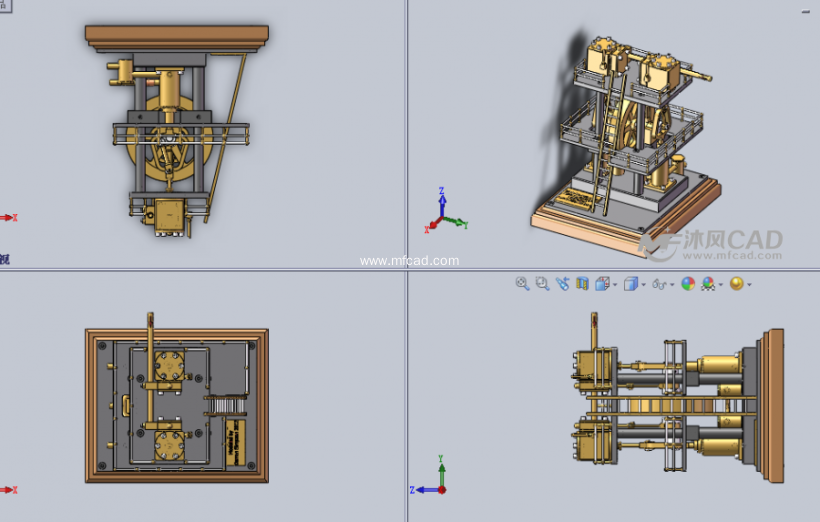
Task: Return to the Previous View
Action: (562, 284)
